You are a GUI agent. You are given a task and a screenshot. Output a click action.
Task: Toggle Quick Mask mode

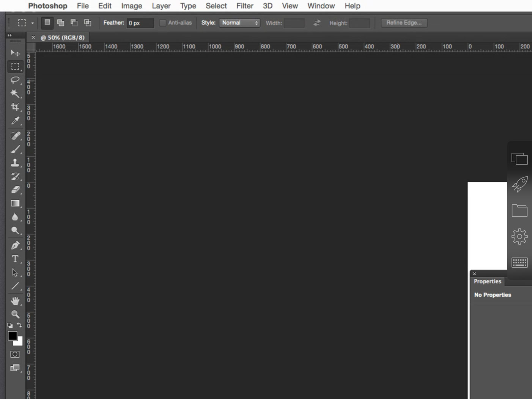pyautogui.click(x=15, y=354)
